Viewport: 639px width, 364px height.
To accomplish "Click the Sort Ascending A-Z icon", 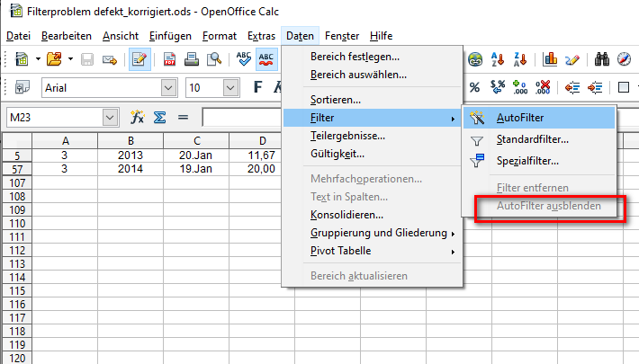I will [499, 60].
